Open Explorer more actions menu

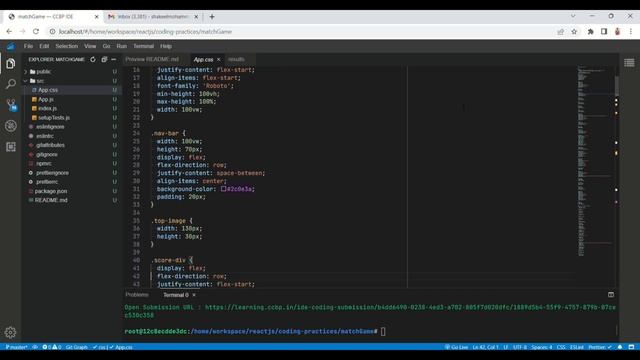pyautogui.click(x=114, y=60)
